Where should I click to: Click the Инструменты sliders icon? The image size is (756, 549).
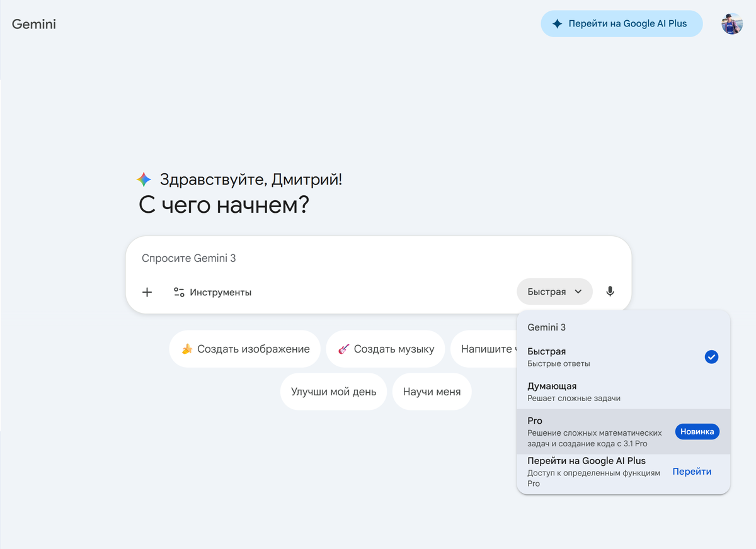point(179,292)
